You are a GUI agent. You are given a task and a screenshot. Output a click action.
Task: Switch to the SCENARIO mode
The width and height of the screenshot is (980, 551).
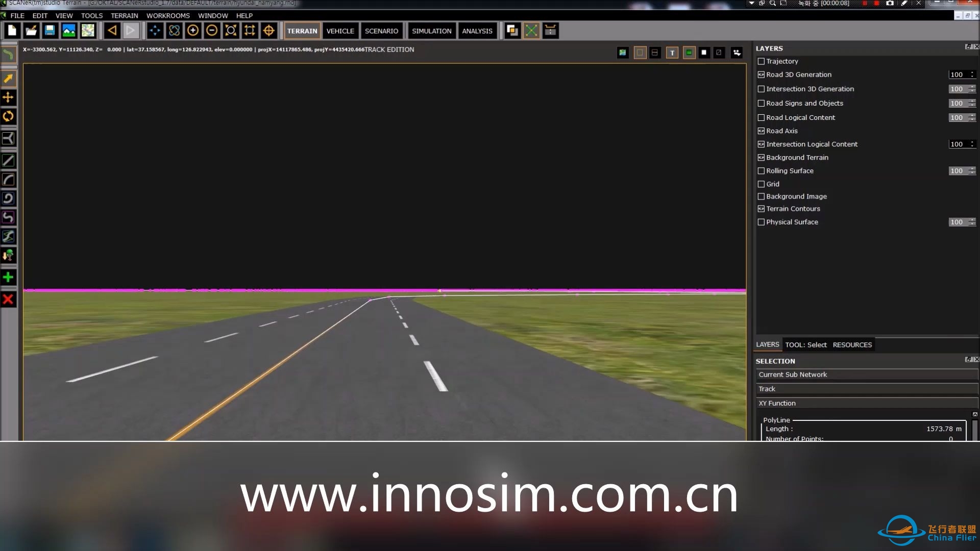[381, 31]
